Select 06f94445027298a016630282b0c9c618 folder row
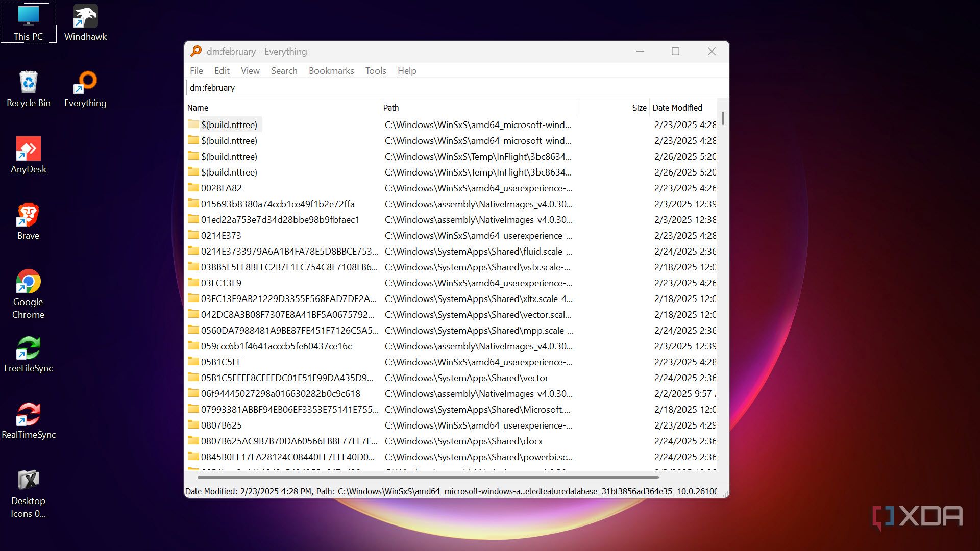This screenshot has width=980, height=551. [x=451, y=393]
